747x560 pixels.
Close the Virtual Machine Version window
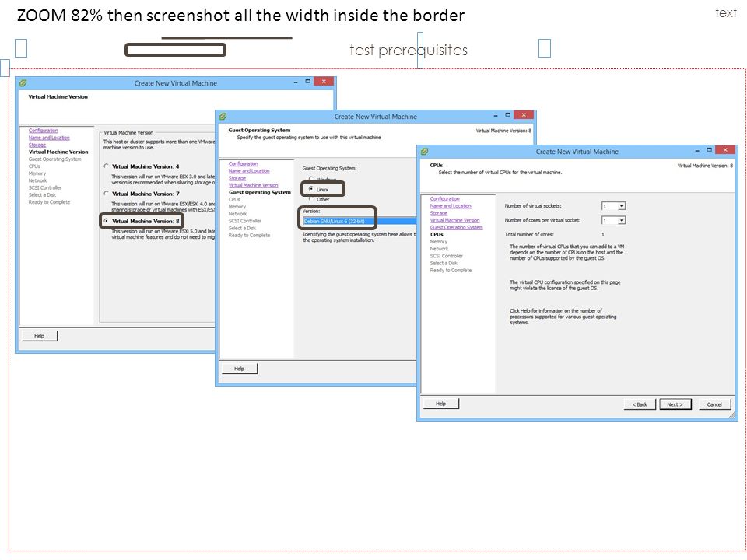(324, 82)
